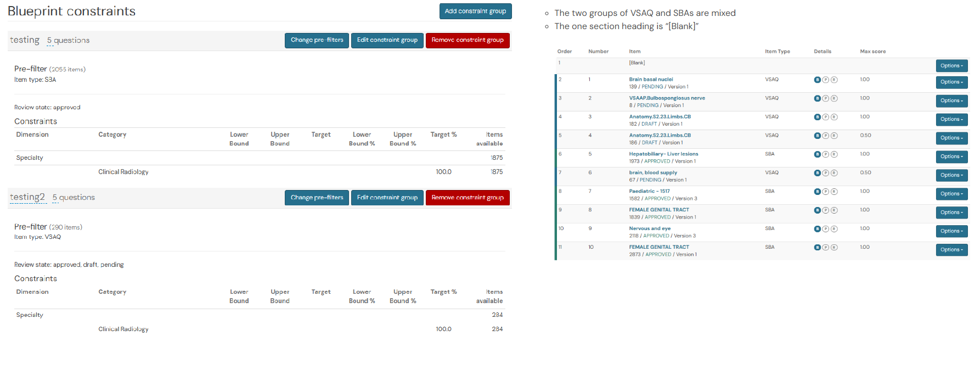The height and width of the screenshot is (369, 980).
Task: Click 'Review state: approved, draft, pending' text
Action: pyautogui.click(x=69, y=265)
